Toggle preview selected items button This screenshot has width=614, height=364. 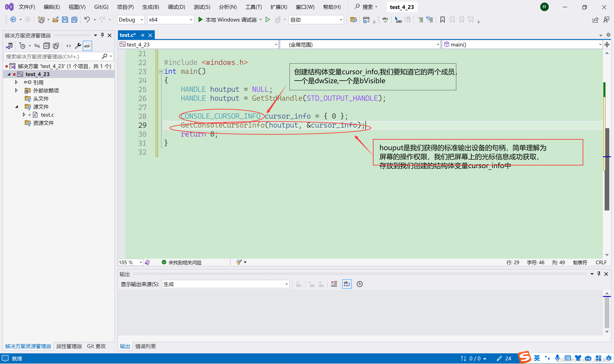(x=87, y=46)
